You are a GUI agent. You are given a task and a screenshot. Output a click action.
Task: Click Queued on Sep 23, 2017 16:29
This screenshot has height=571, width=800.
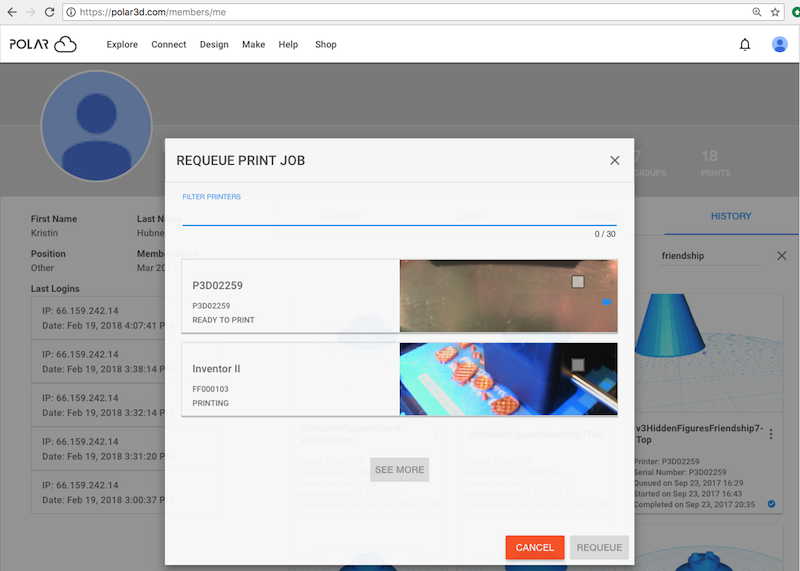[689, 483]
